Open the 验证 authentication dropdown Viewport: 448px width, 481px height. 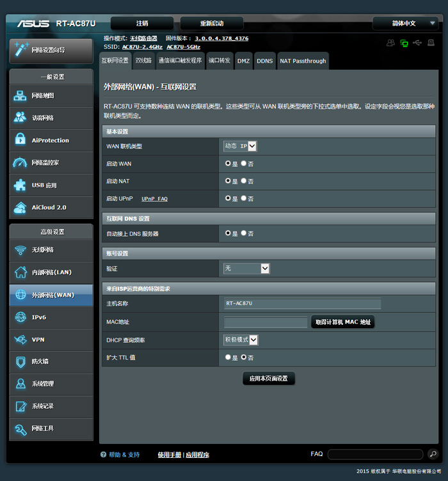(246, 269)
